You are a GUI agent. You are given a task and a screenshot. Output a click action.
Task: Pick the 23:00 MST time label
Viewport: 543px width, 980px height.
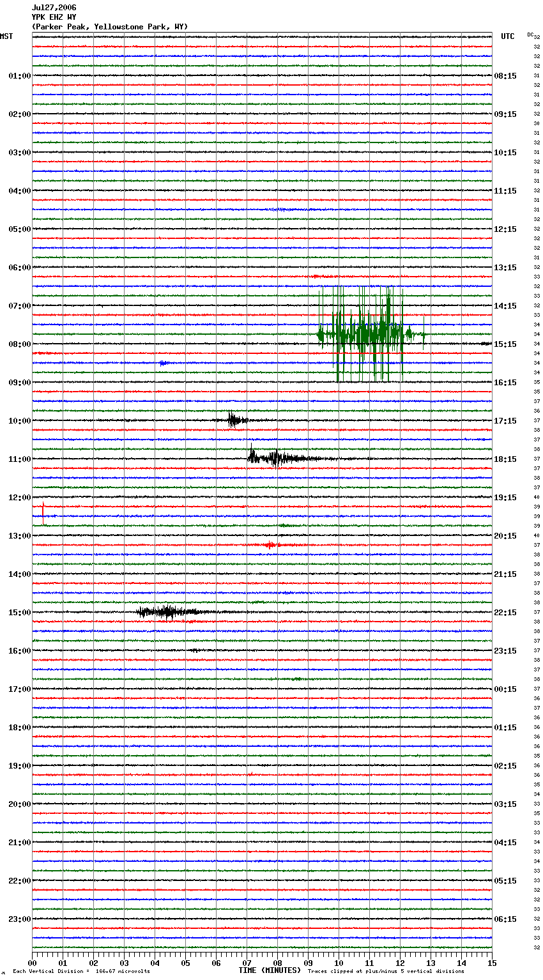point(20,919)
